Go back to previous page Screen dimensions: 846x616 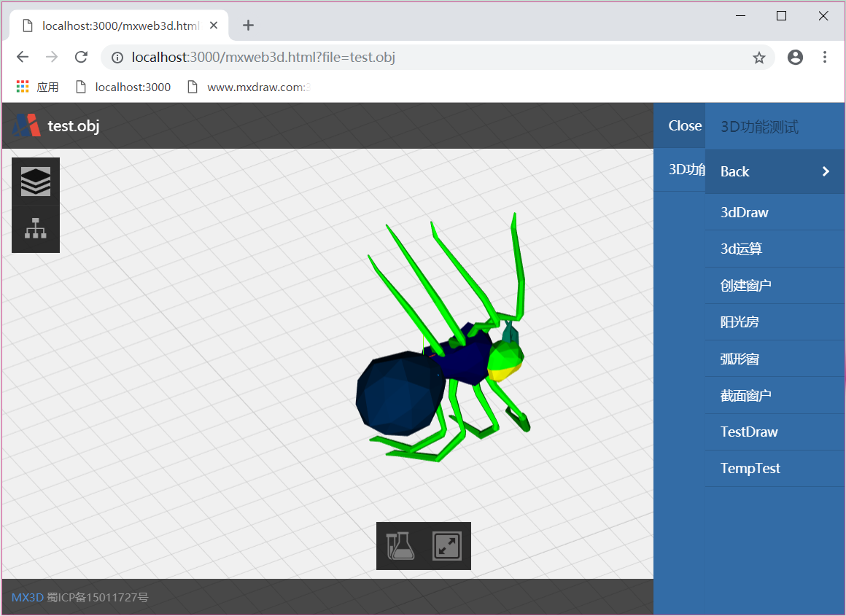point(23,57)
